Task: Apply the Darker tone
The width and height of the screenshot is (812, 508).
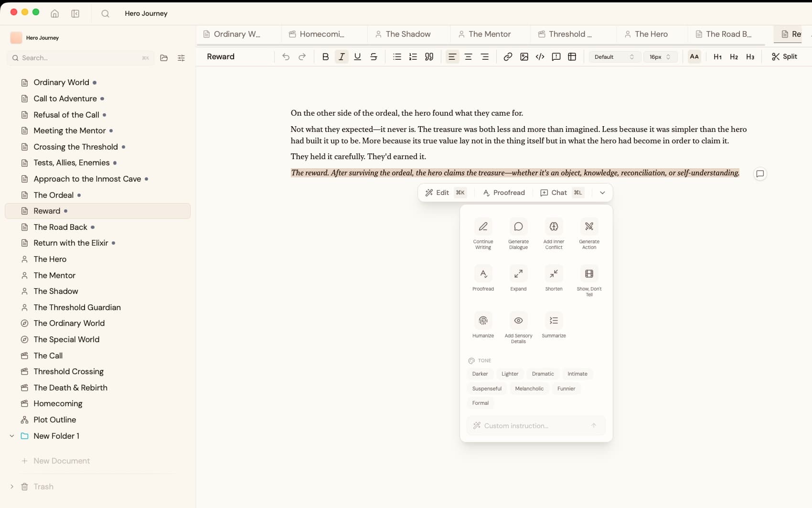Action: pyautogui.click(x=480, y=374)
